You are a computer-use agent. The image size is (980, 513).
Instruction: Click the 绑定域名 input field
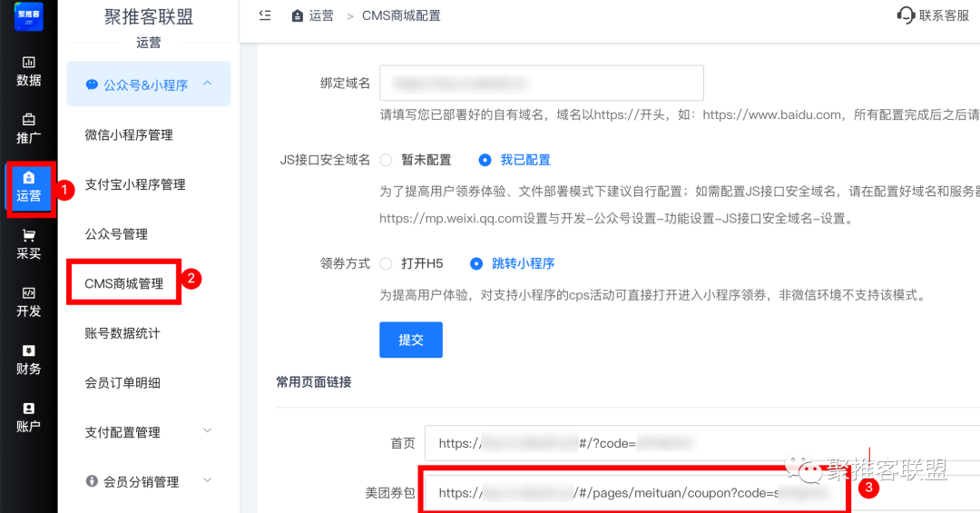pyautogui.click(x=541, y=83)
